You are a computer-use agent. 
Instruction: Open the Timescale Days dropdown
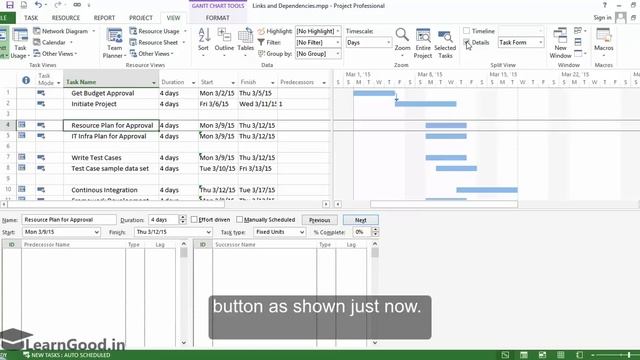(x=388, y=42)
